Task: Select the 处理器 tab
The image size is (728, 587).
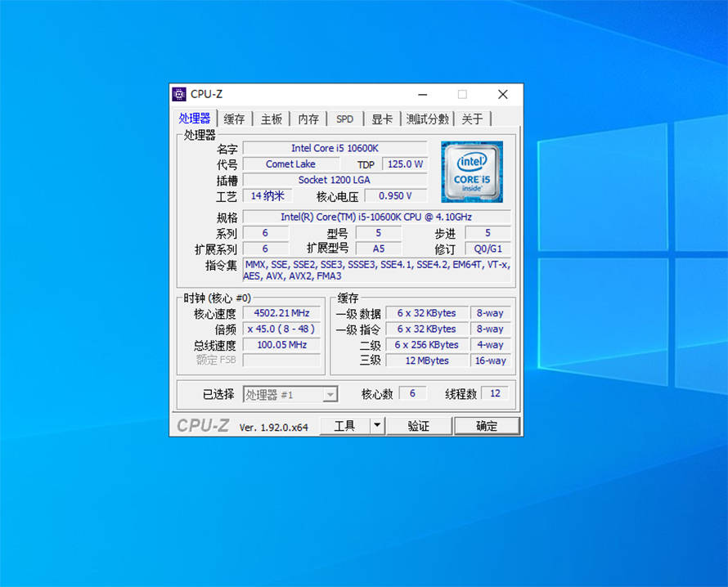Action: pos(195,119)
